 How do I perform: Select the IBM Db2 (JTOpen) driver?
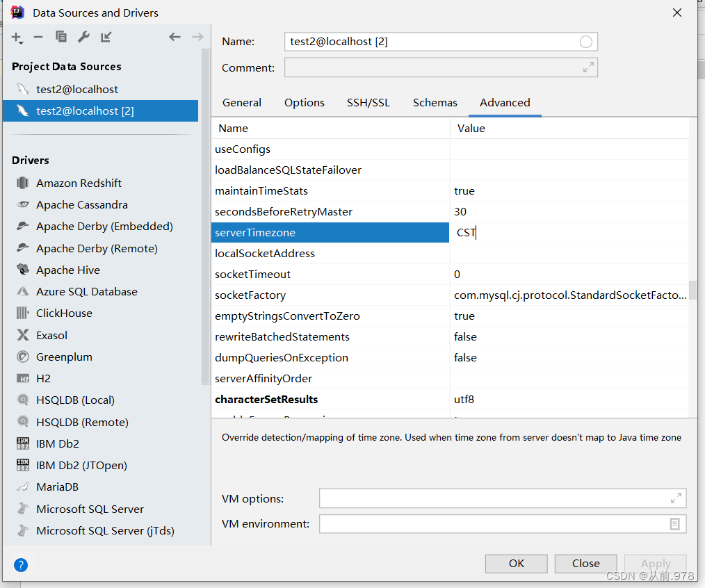[81, 465]
